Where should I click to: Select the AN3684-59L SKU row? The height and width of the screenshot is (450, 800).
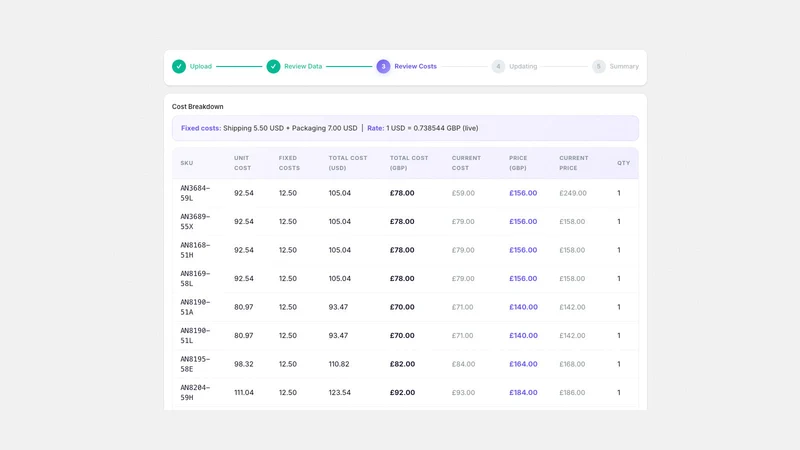pos(405,193)
